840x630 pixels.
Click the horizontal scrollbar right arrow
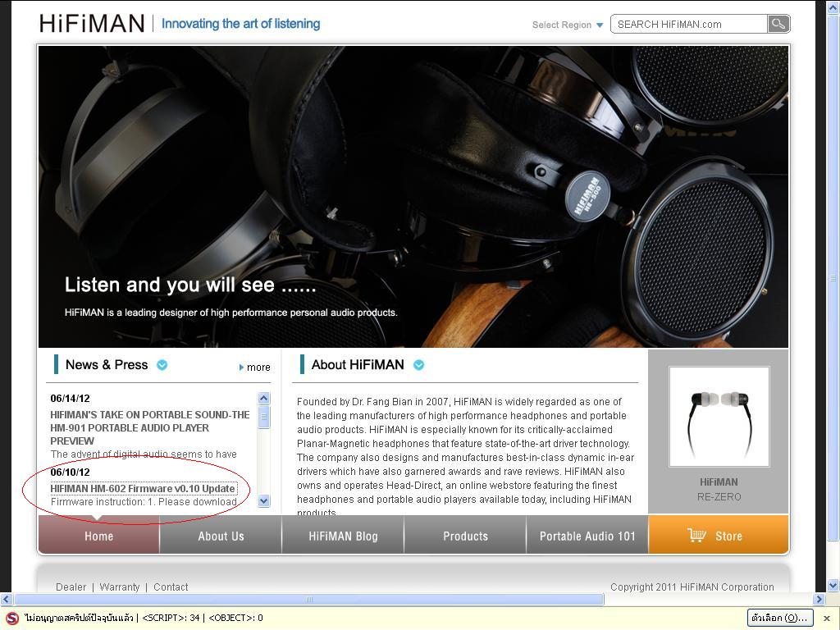tap(819, 600)
